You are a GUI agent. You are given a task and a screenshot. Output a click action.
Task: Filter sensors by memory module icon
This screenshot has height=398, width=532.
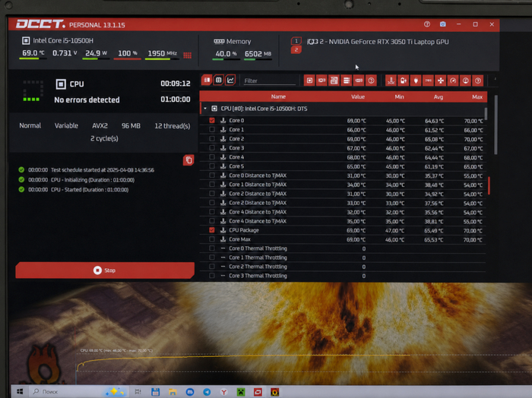[359, 81]
